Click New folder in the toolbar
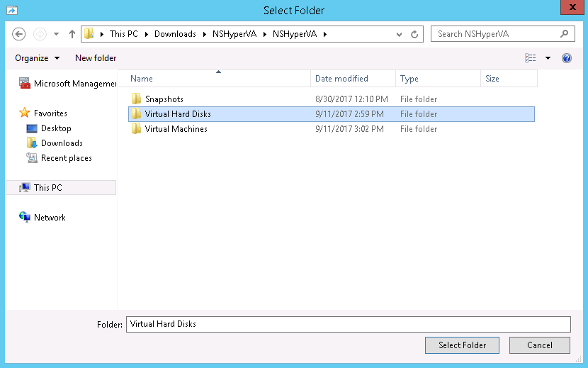 point(96,58)
